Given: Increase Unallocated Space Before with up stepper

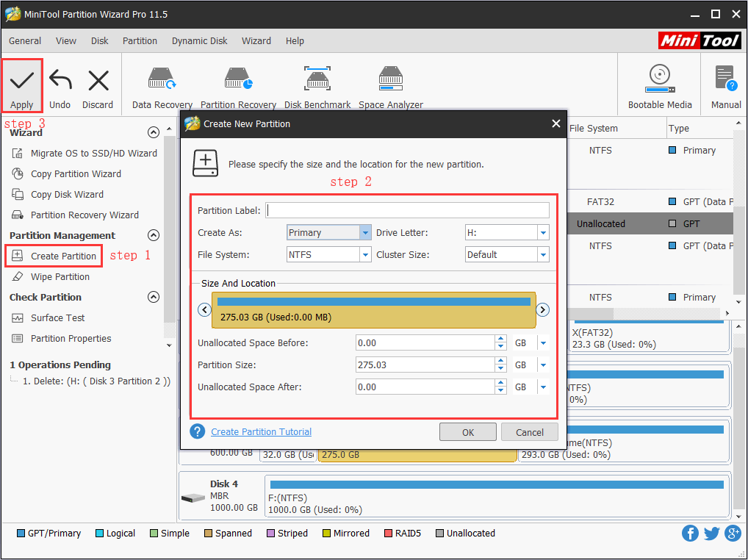Looking at the screenshot, I should [x=500, y=339].
